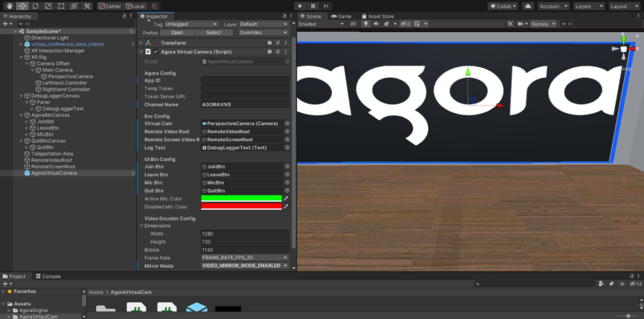Open the Disabled Mic Color swatch
Screen dimensions: 644x319
coord(241,206)
